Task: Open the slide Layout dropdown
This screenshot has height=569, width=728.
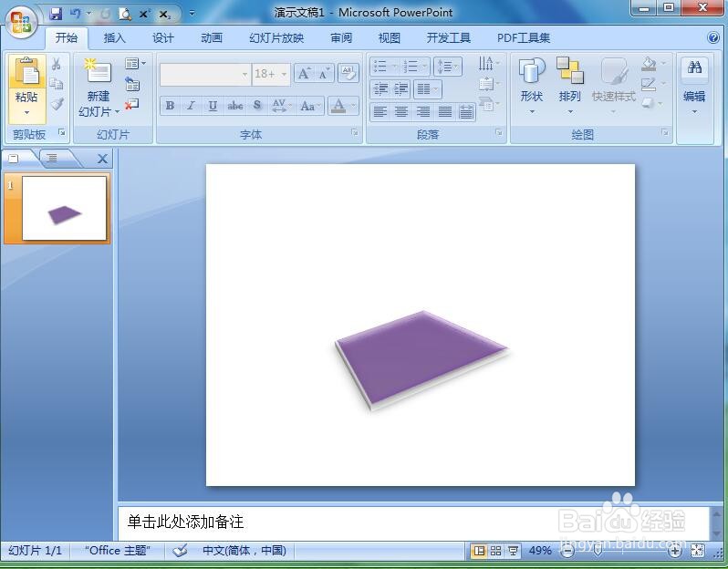Action: pyautogui.click(x=135, y=64)
